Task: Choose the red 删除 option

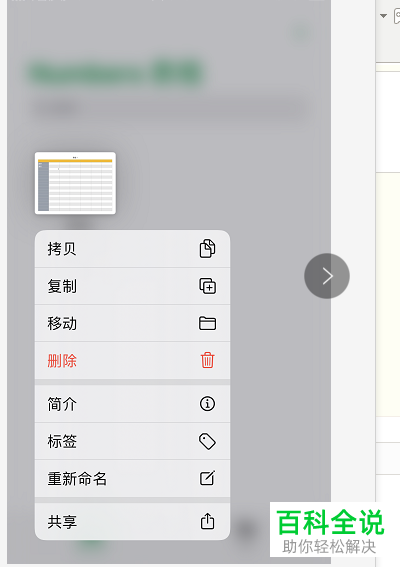Action: [132, 361]
